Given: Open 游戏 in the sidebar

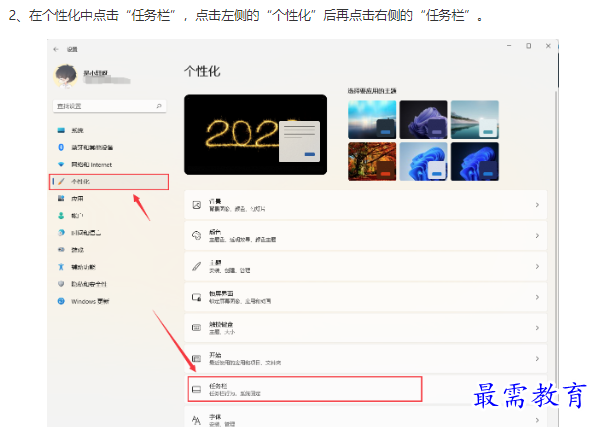Looking at the screenshot, I should (77, 250).
